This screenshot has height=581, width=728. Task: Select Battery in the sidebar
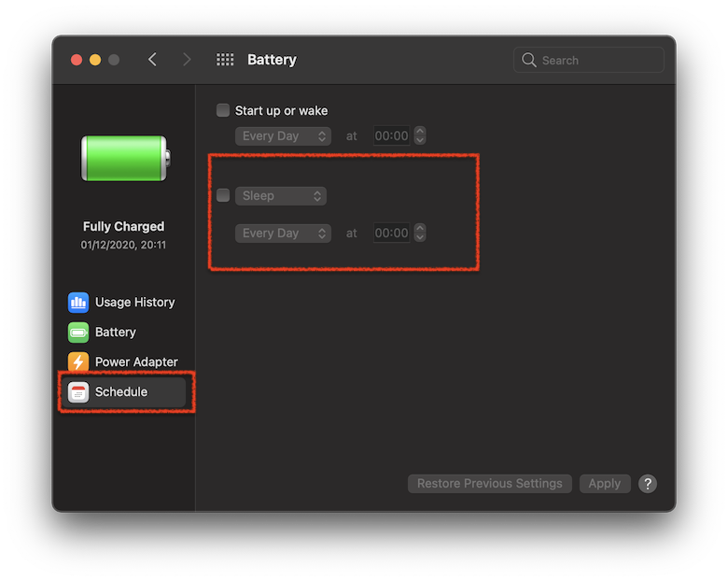pyautogui.click(x=123, y=333)
